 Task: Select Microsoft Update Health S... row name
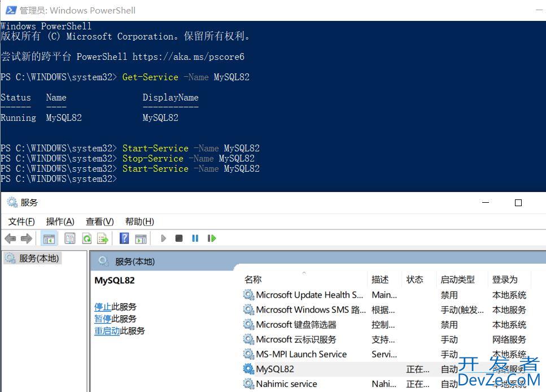click(309, 295)
